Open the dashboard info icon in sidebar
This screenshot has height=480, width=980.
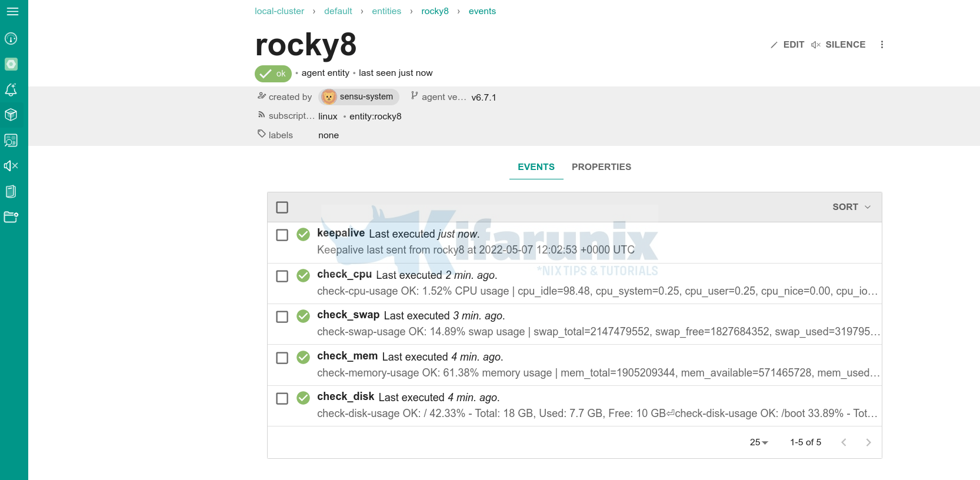11,39
